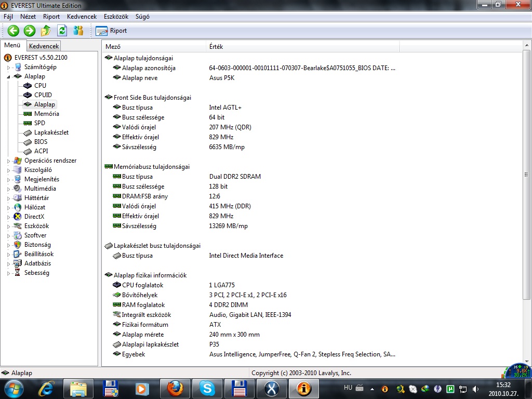Click the Érték column header

[x=303, y=46]
